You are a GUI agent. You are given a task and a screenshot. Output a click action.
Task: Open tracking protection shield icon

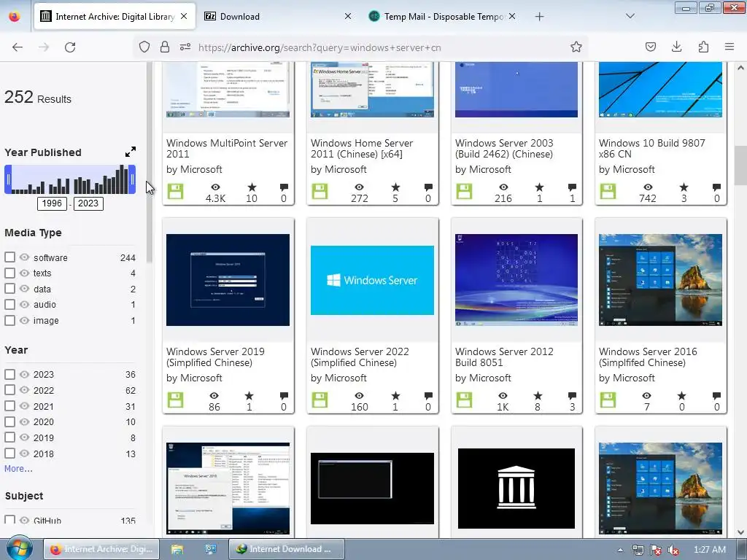tap(144, 47)
